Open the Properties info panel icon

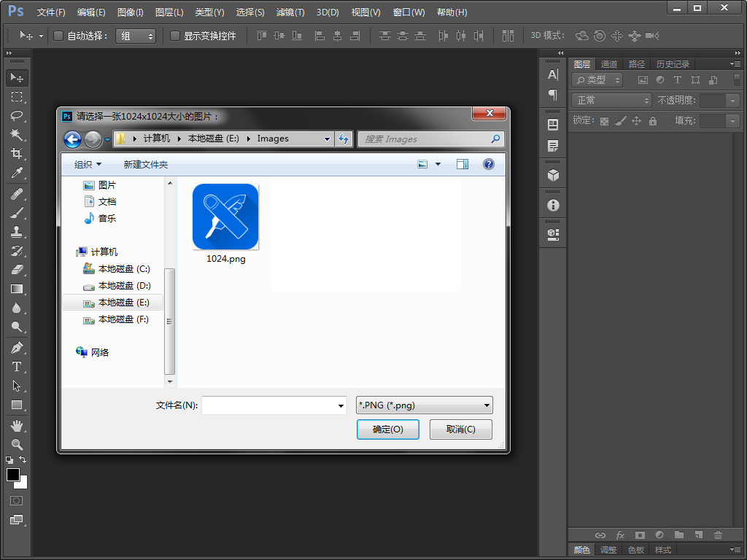[x=553, y=205]
